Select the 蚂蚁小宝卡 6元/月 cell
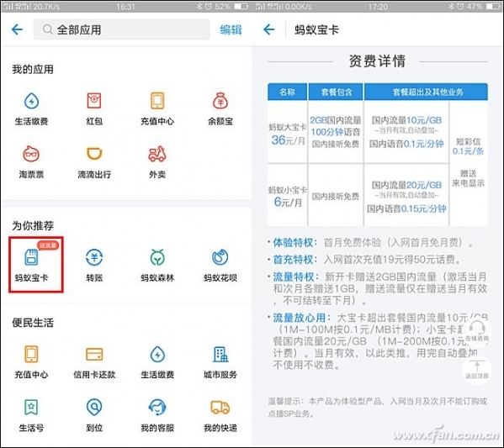Screen dimensions: 504x448 pos(288,196)
